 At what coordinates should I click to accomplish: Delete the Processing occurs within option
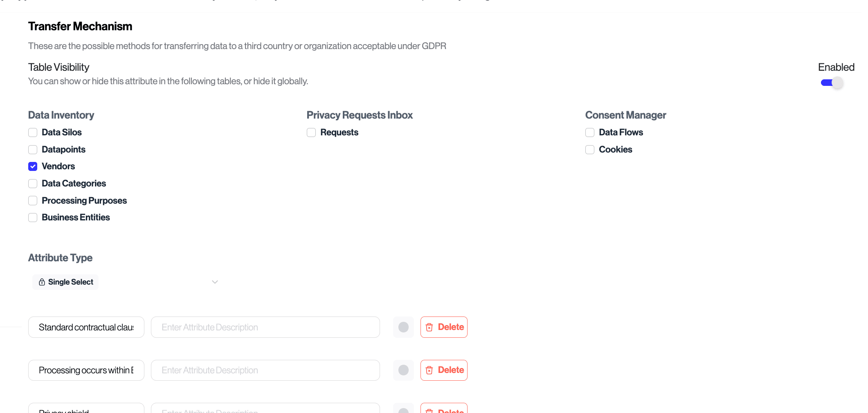click(444, 370)
